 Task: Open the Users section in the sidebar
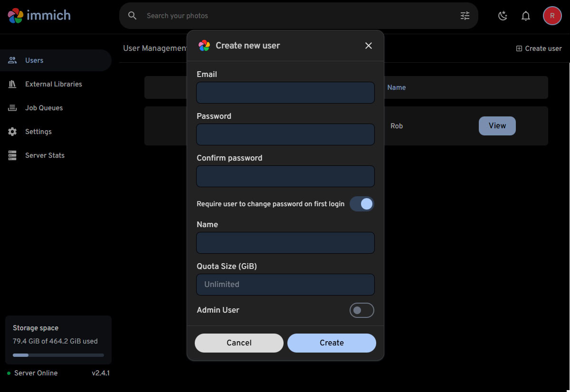34,60
